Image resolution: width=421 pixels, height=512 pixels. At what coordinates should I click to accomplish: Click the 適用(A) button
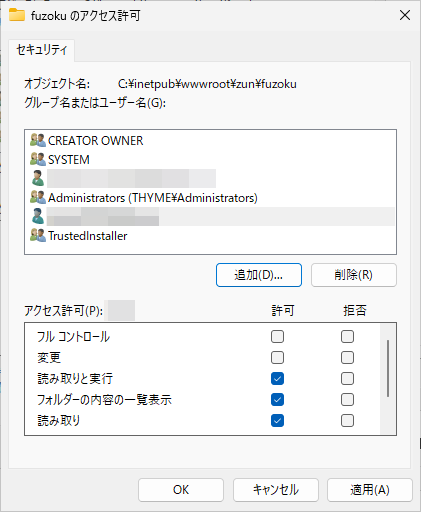click(x=370, y=490)
